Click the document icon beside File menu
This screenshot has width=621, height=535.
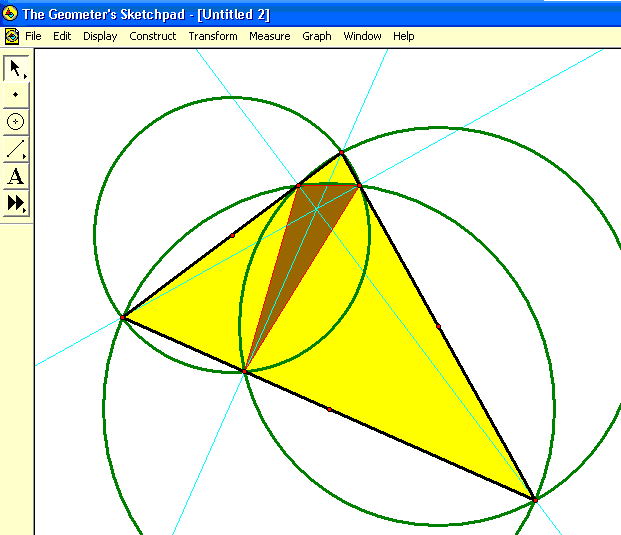tap(11, 36)
